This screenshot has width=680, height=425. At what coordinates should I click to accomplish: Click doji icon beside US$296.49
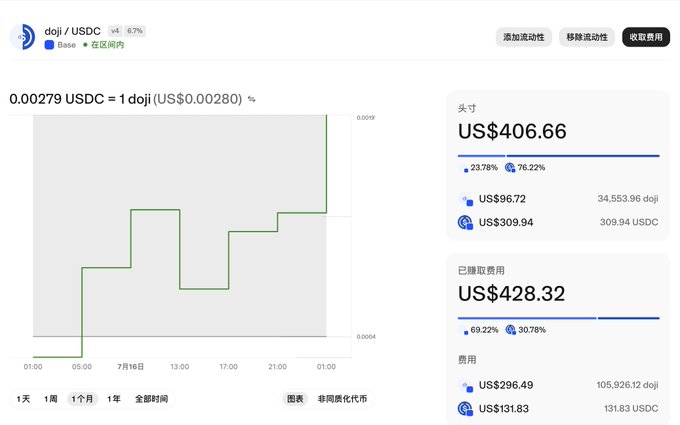[x=466, y=386]
